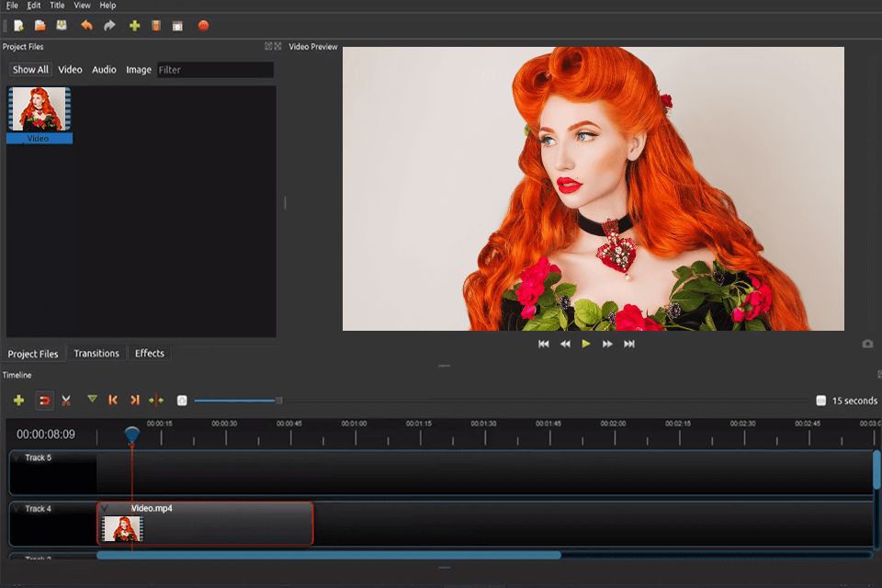This screenshot has height=588, width=882.
Task: Open the Track 4 dropdown arrow
Action: point(17,508)
